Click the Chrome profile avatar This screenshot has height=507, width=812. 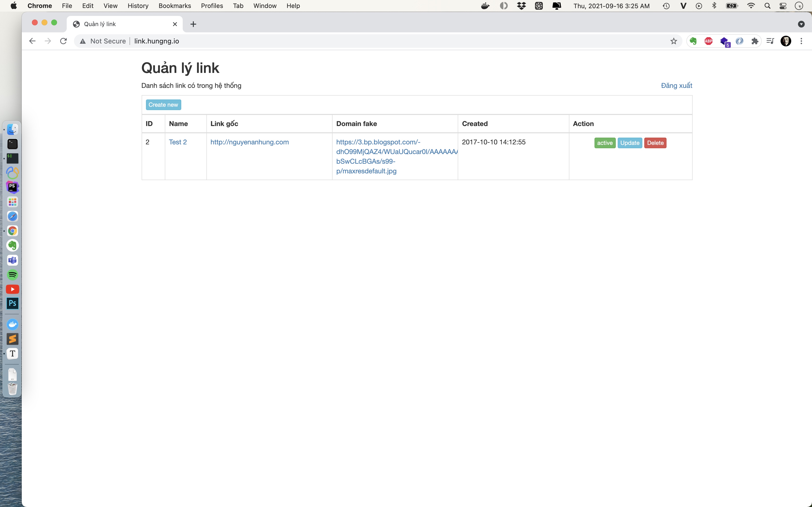(x=785, y=41)
